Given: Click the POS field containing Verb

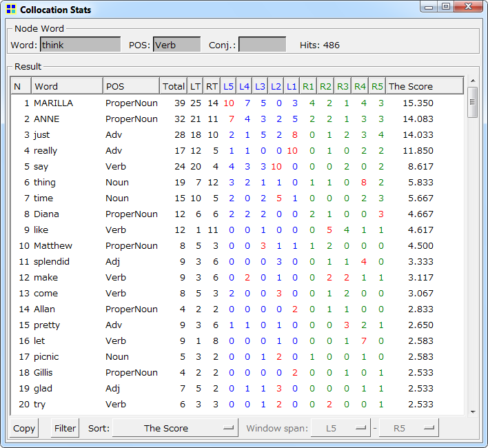Looking at the screenshot, I should [176, 45].
